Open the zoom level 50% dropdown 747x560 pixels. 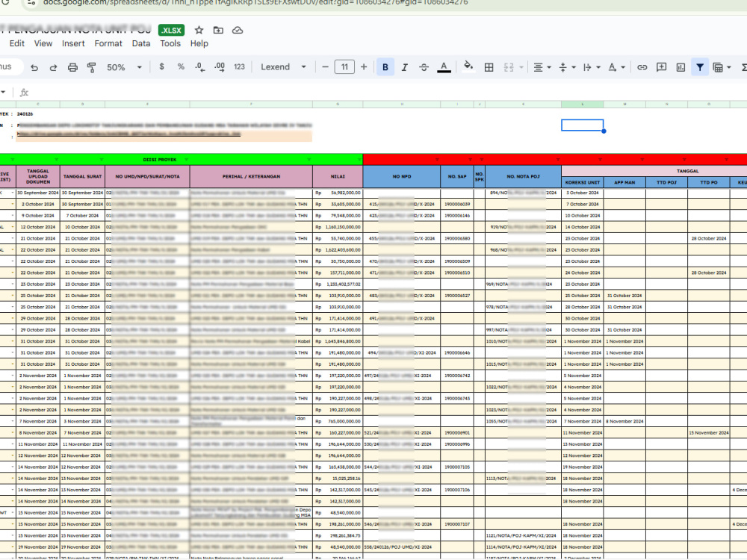124,67
